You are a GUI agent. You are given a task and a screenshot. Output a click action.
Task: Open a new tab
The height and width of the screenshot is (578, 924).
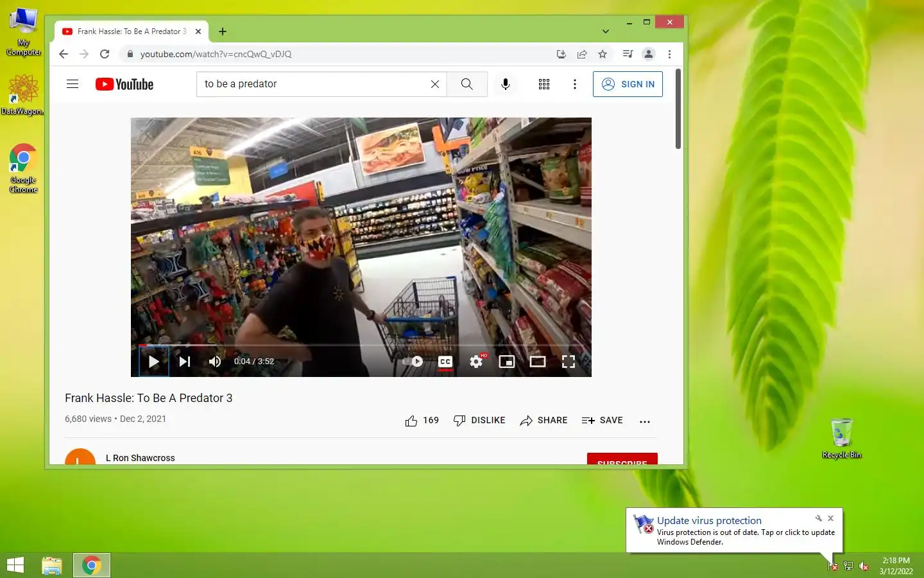click(x=223, y=31)
